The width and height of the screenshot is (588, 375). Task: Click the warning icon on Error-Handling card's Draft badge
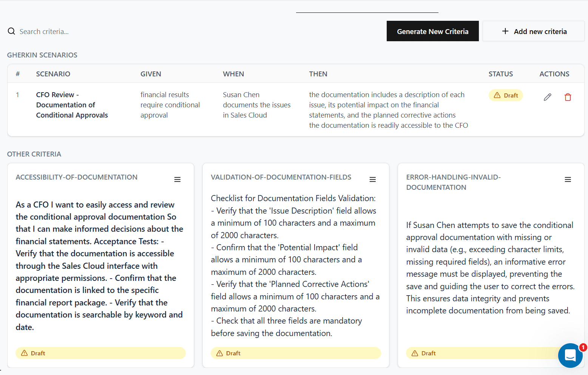coord(414,353)
